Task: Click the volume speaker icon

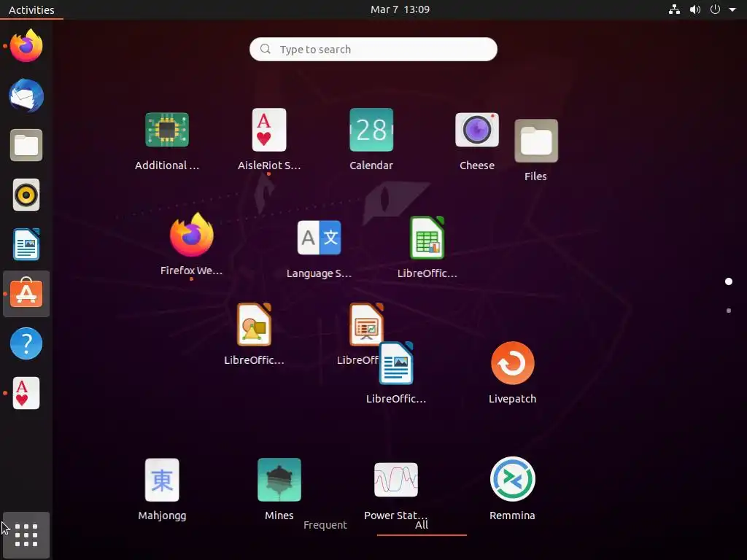Action: click(x=695, y=9)
